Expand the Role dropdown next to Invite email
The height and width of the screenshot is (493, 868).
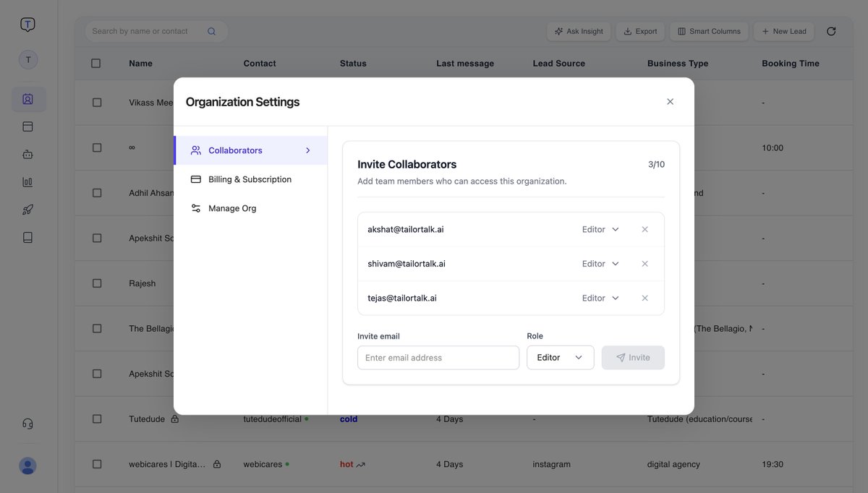[561, 356]
